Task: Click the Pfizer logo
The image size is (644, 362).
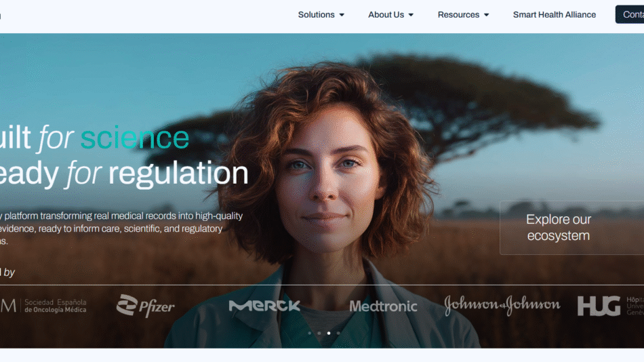Action: 145,306
